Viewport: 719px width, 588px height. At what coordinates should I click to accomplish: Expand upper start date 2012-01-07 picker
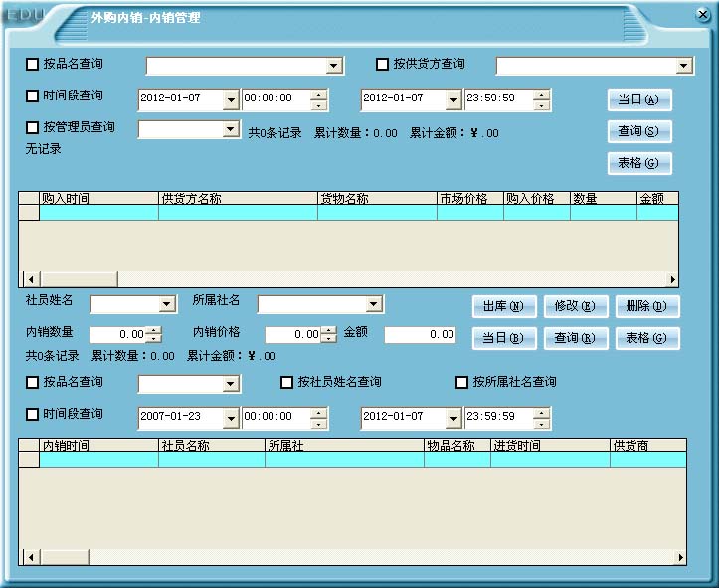pos(231,99)
